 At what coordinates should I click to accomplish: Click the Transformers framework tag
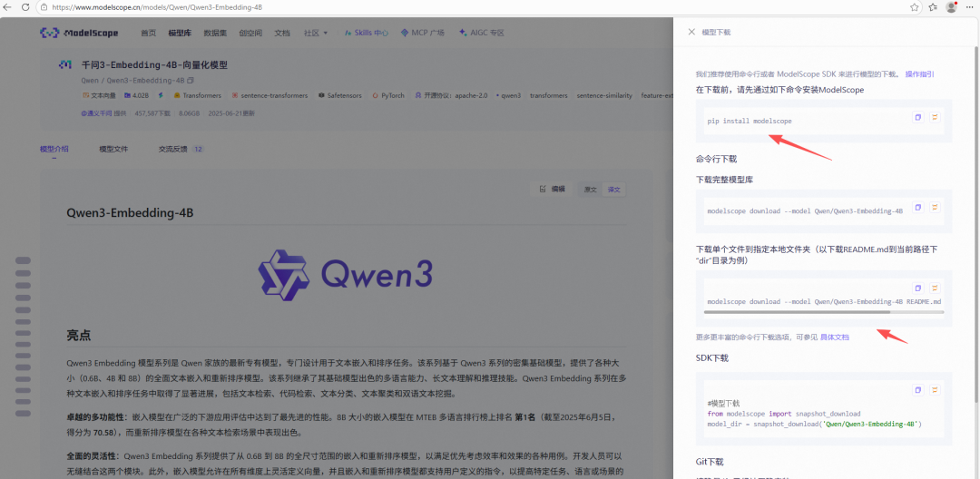(x=198, y=95)
